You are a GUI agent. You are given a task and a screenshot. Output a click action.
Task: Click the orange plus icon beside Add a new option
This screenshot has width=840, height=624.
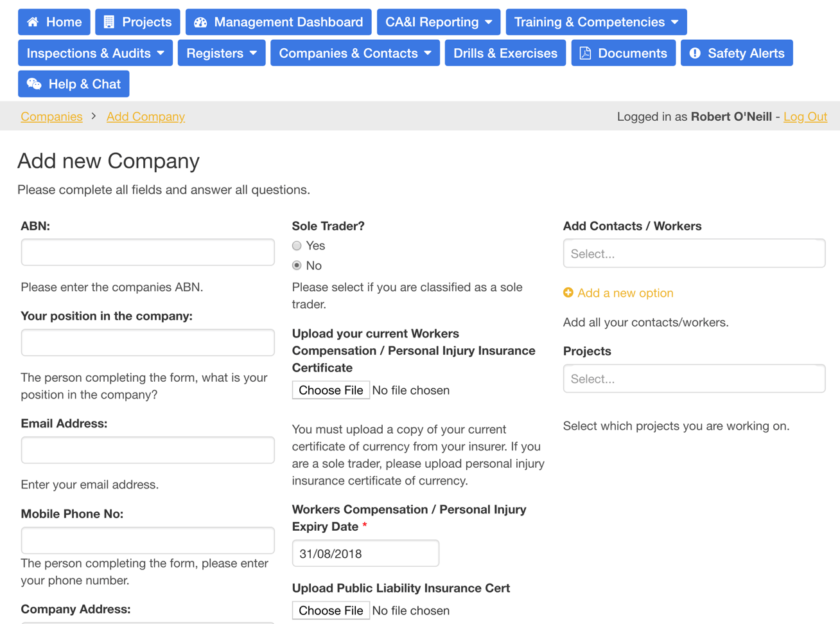569,292
